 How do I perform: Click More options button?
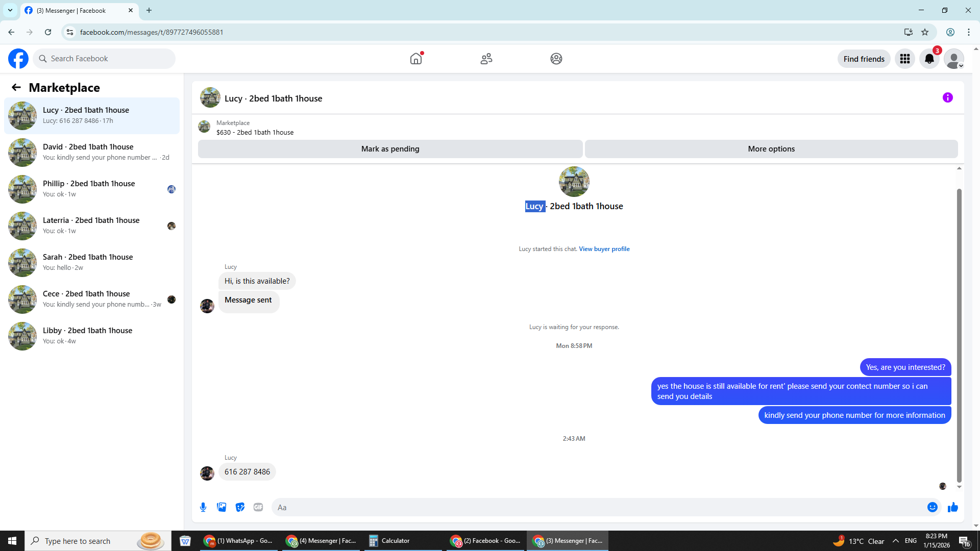771,149
